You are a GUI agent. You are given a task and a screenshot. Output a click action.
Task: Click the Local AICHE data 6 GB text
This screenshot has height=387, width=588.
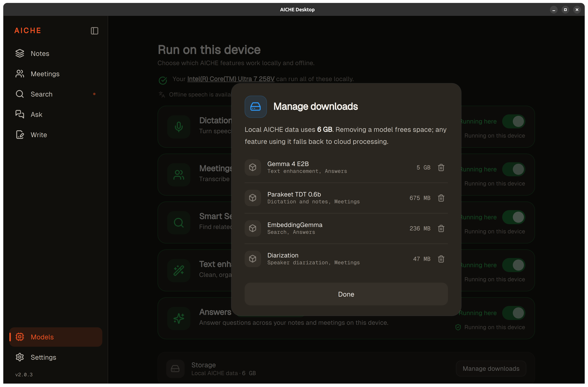224,373
